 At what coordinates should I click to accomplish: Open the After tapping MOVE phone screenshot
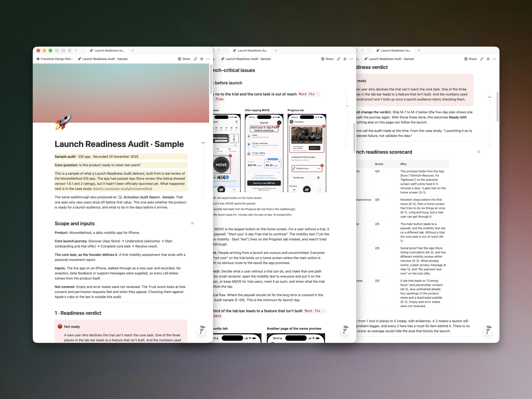264,153
